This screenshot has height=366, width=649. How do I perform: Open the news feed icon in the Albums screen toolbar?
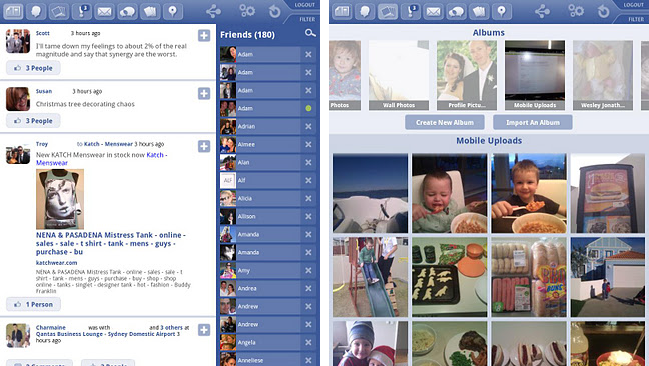coord(342,11)
